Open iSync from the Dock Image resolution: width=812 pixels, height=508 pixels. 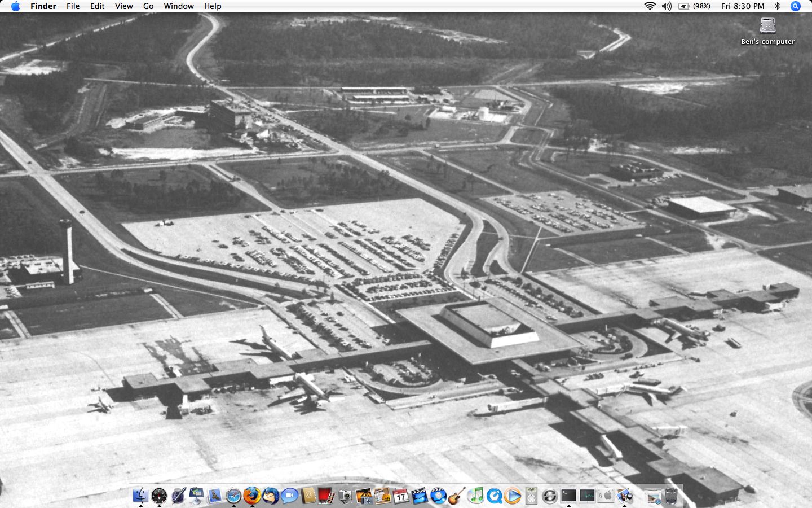tap(550, 496)
